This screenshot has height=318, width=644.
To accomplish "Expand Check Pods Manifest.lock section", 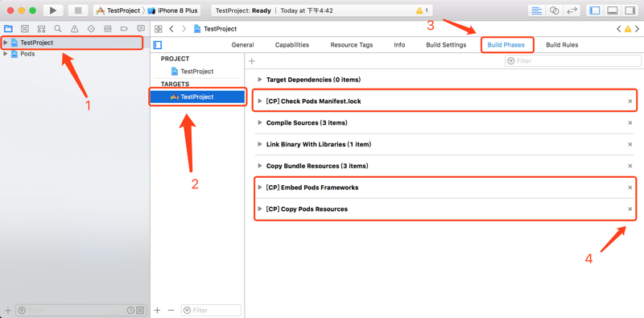I will (x=259, y=101).
